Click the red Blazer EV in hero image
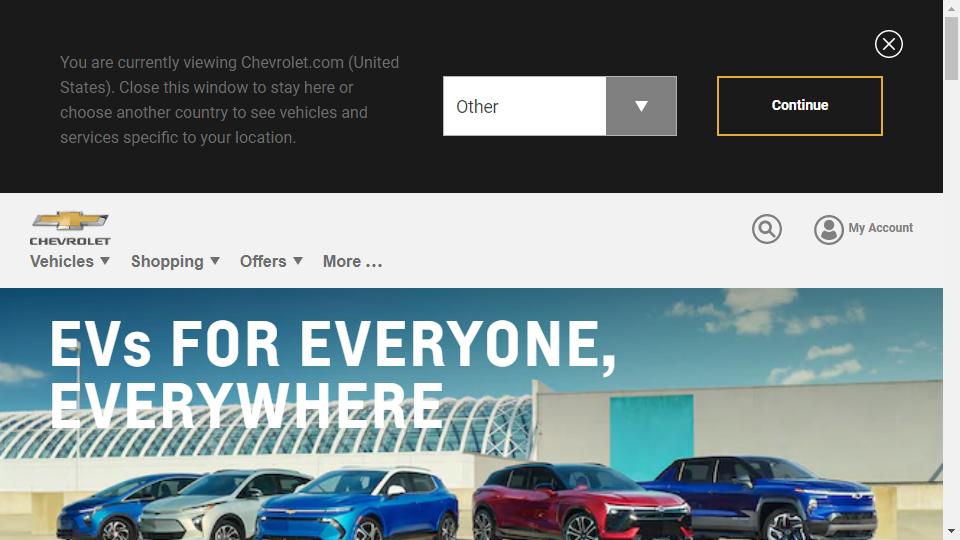960x540 pixels. [582, 501]
